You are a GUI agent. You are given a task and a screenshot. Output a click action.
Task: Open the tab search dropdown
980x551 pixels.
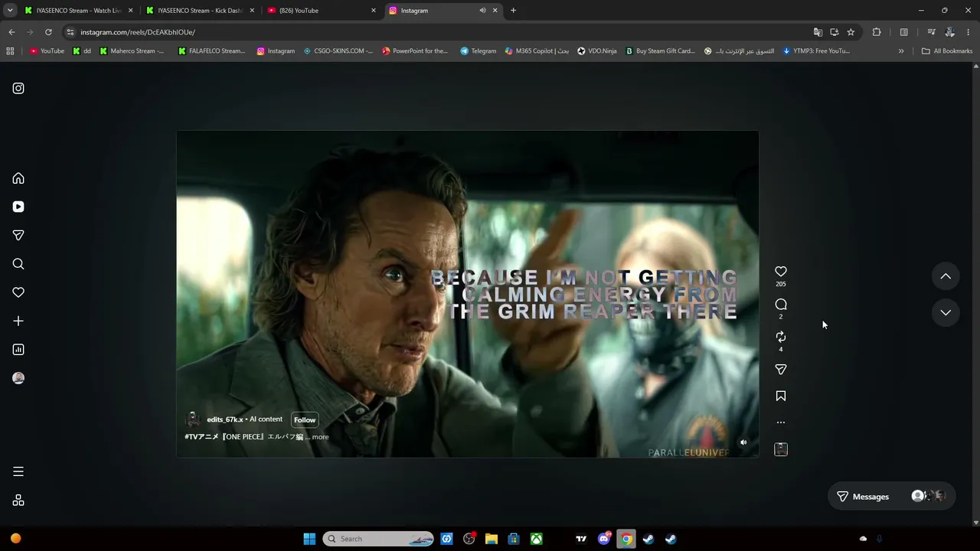coord(10,11)
